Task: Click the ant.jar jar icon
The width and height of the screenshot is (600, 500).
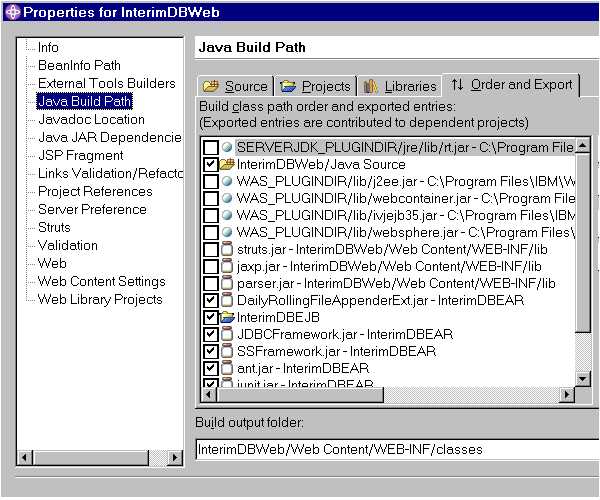Action: pos(227,368)
